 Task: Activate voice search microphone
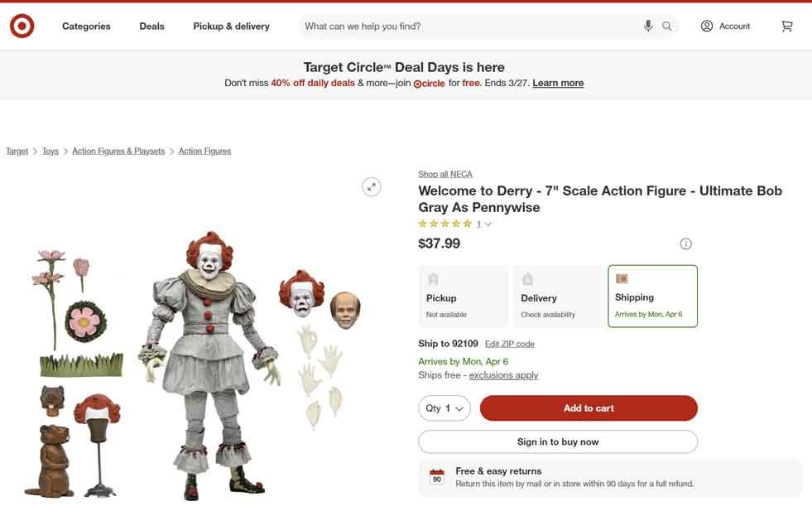[648, 26]
